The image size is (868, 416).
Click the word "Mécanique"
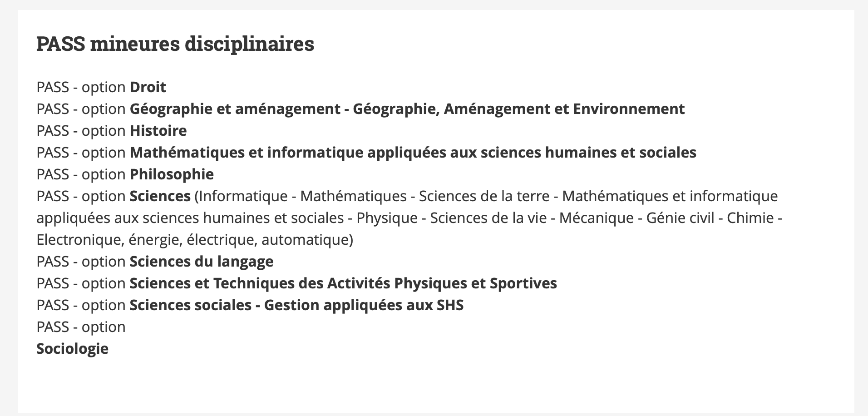pyautogui.click(x=596, y=218)
